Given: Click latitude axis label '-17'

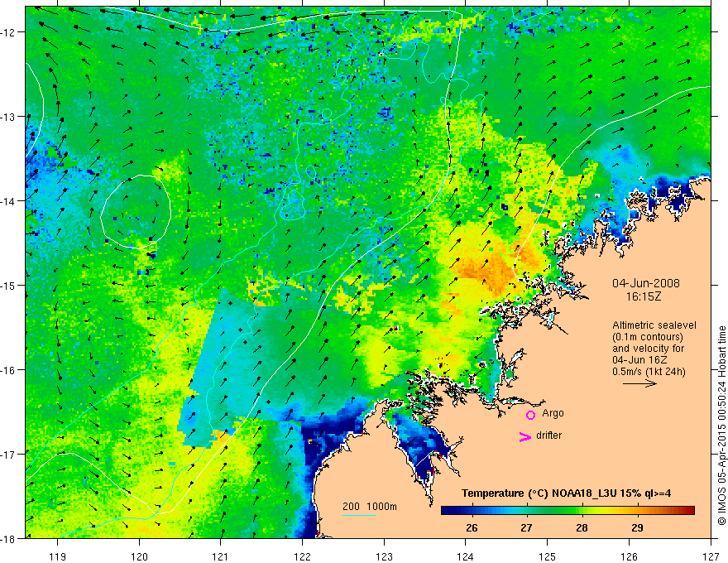Looking at the screenshot, I should tap(9, 454).
